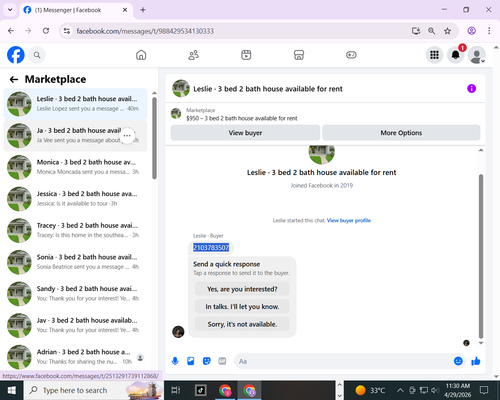Click the $950 listing title under Marketplace
Image resolution: width=500 pixels, height=400 pixels.
coord(242,118)
